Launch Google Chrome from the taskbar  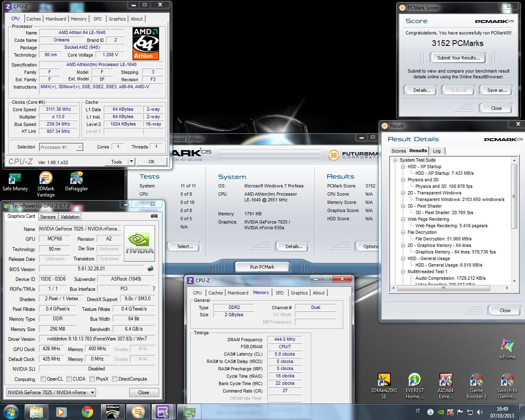coord(87,412)
